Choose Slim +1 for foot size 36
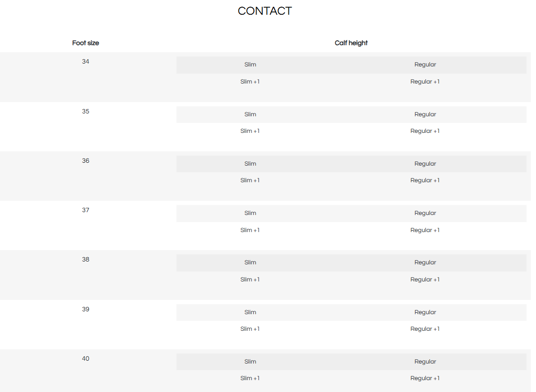 click(250, 180)
